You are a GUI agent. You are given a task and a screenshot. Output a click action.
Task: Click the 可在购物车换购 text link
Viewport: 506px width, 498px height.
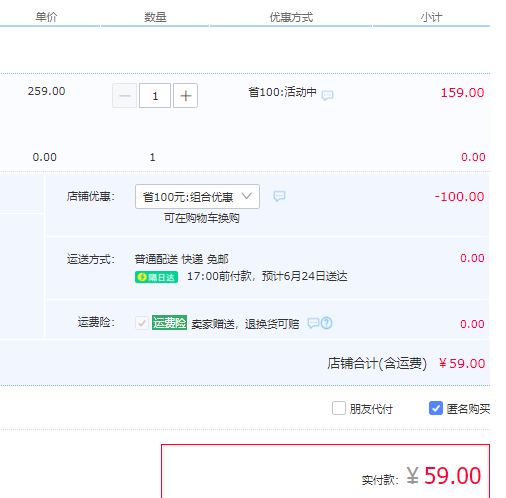[202, 218]
